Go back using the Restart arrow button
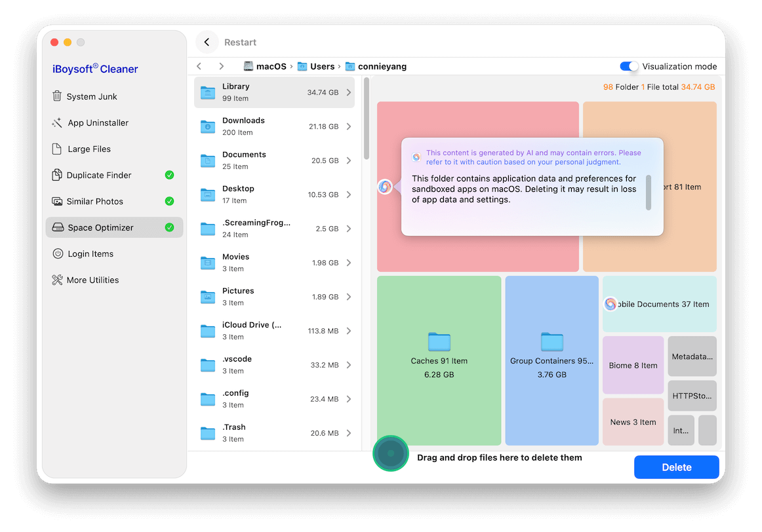762x532 pixels. click(207, 41)
